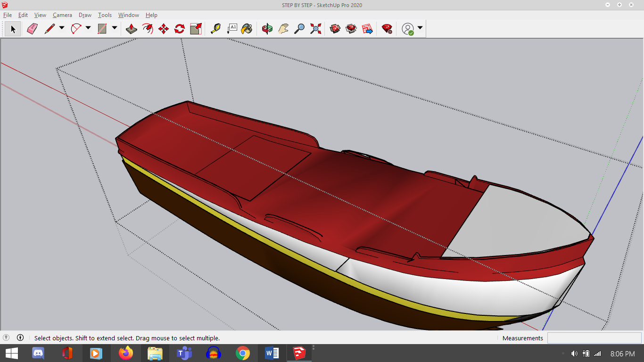Switch to Microsoft Word in the taskbar
This screenshot has width=644, height=362.
[272, 353]
